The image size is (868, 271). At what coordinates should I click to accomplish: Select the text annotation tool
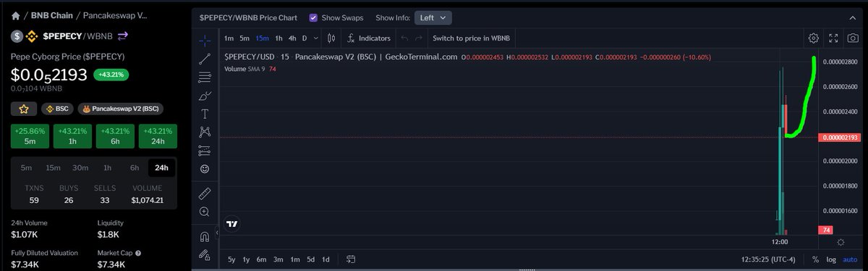pyautogui.click(x=205, y=114)
